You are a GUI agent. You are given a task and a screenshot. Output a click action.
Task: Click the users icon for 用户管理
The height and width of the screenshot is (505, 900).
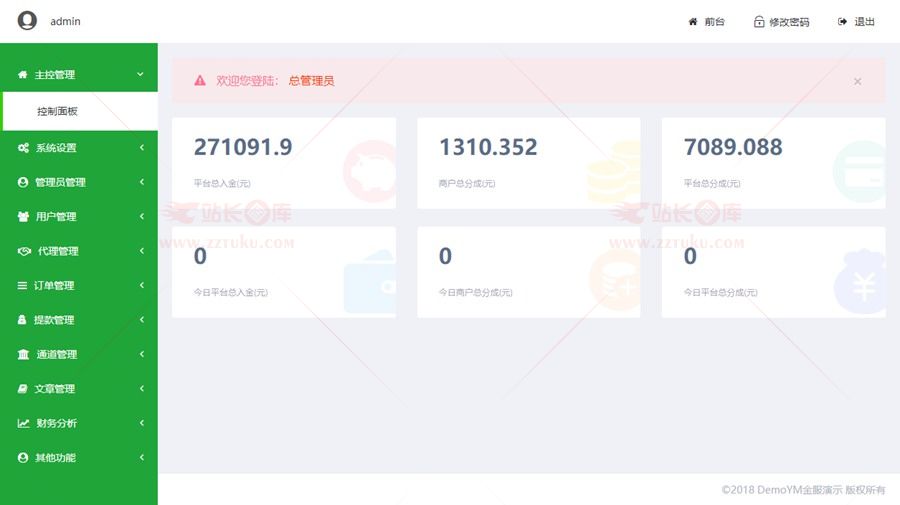(x=23, y=217)
